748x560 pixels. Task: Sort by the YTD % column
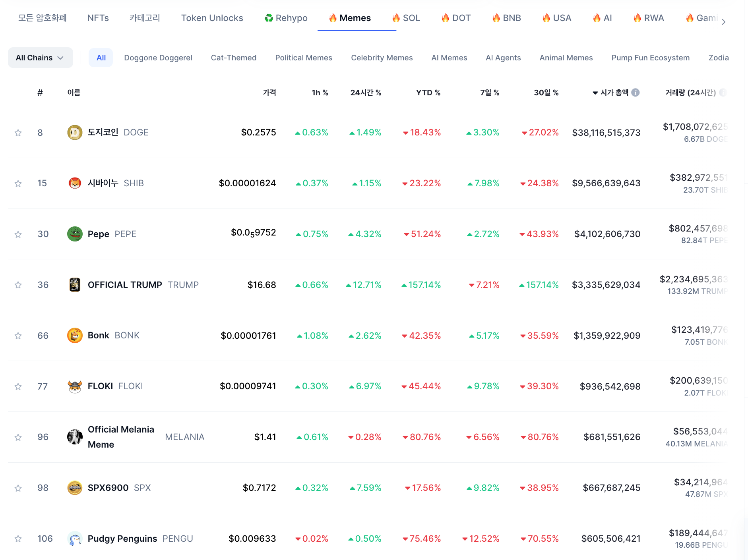428,93
